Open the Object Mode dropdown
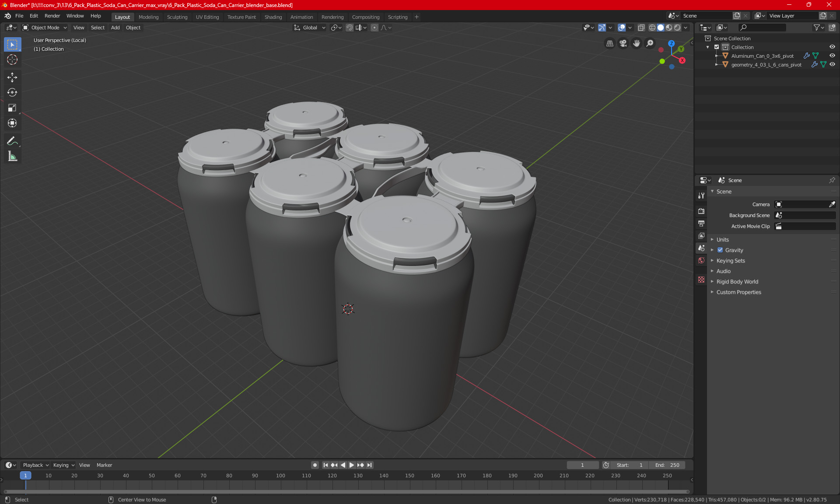The width and height of the screenshot is (840, 504). pos(45,28)
